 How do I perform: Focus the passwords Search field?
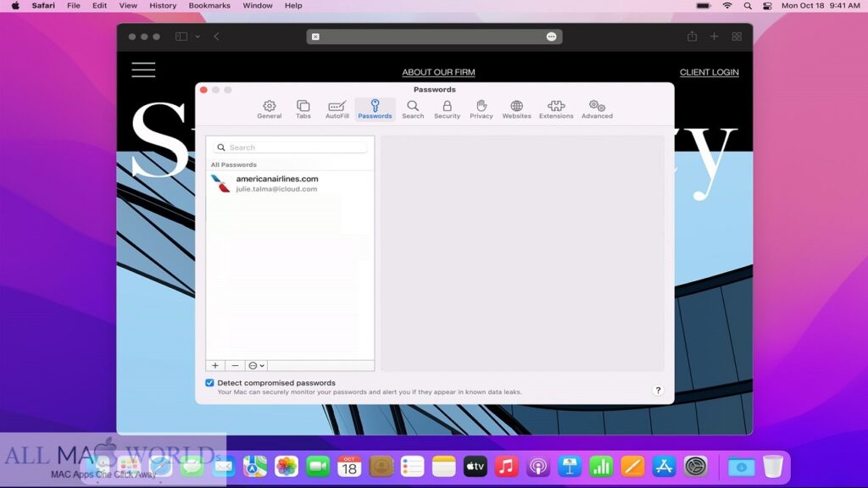(290, 147)
